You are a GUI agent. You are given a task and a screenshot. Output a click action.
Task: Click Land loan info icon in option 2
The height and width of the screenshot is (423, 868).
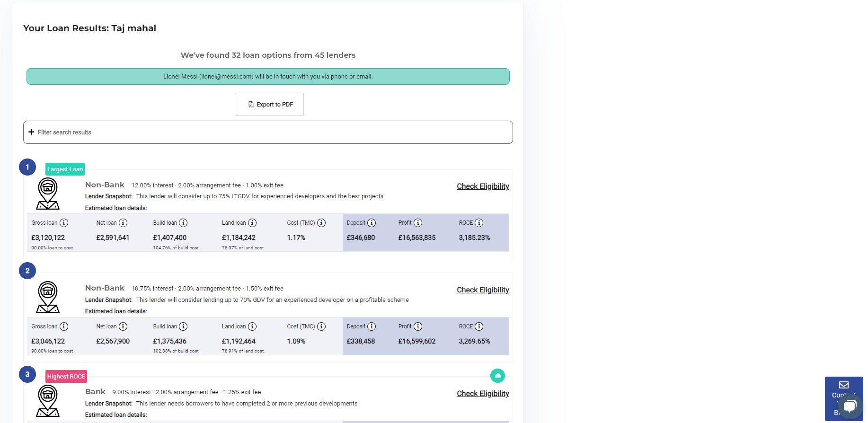click(252, 326)
